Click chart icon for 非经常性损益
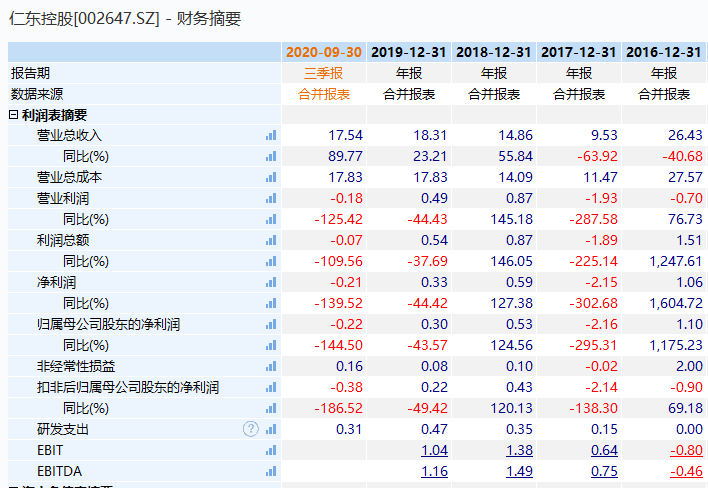Screen dimensions: 708x488 pyautogui.click(x=271, y=366)
